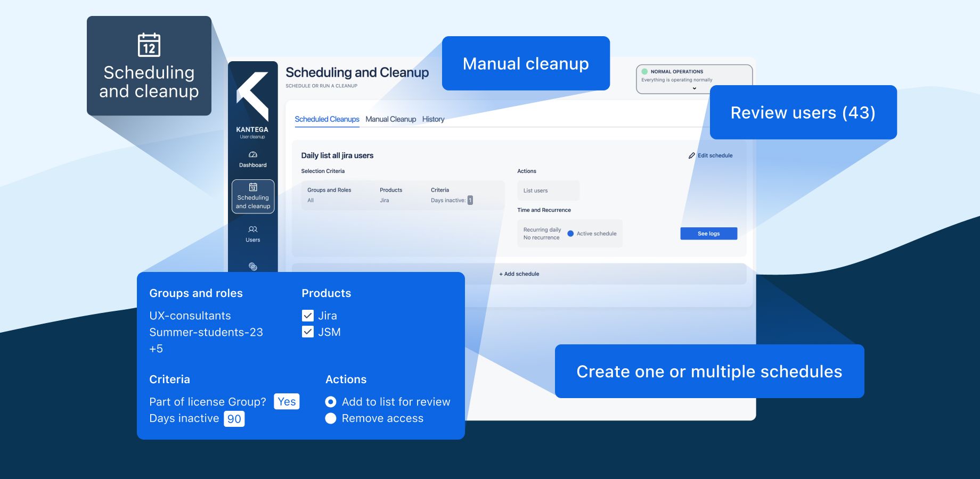Open the History tab
The width and height of the screenshot is (980, 479).
point(433,119)
